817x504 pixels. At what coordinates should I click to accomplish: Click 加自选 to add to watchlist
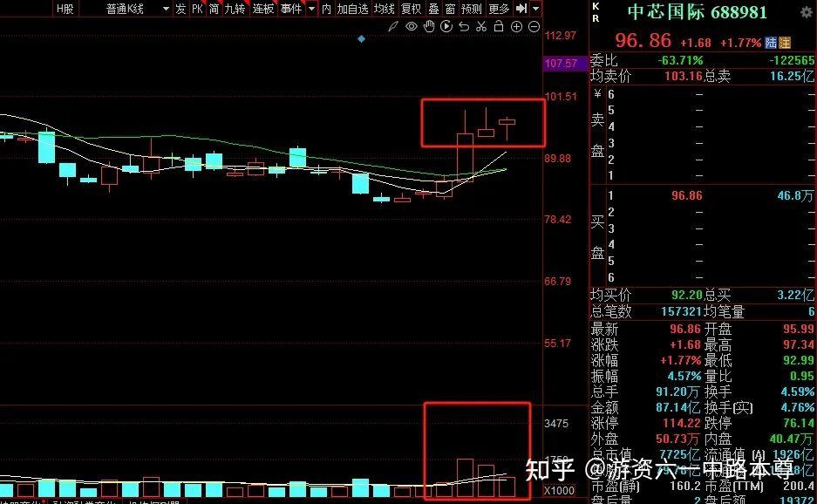coord(353,9)
